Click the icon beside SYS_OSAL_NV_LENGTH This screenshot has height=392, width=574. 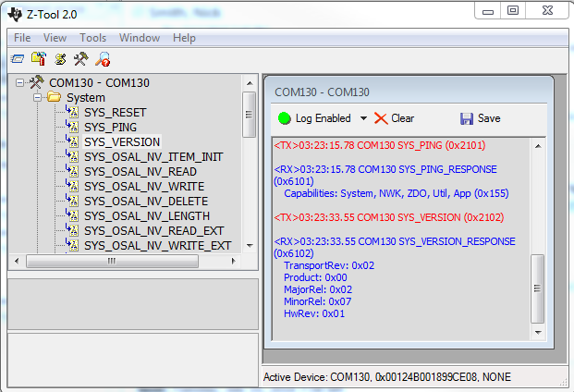click(x=72, y=215)
